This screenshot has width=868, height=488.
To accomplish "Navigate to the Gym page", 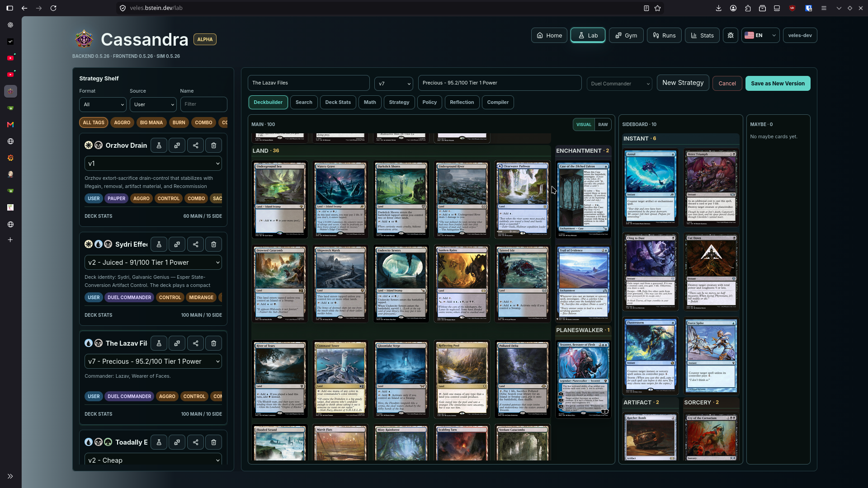I will (626, 35).
